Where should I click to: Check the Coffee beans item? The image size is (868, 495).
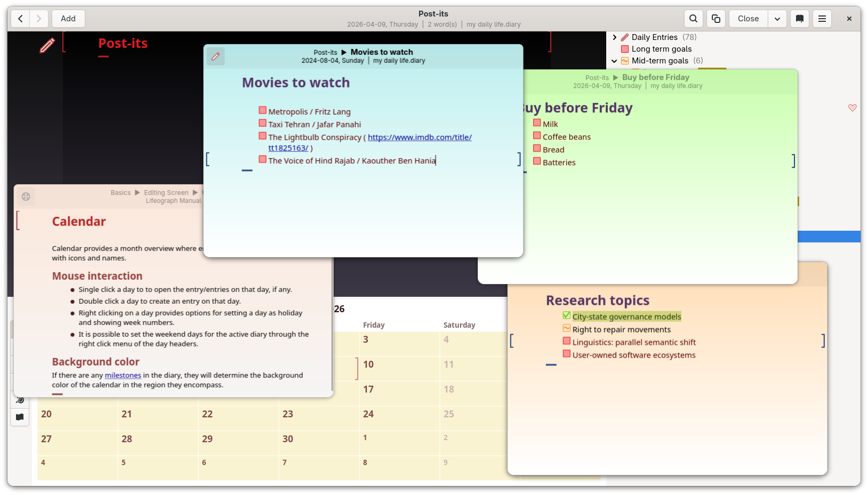coord(537,135)
